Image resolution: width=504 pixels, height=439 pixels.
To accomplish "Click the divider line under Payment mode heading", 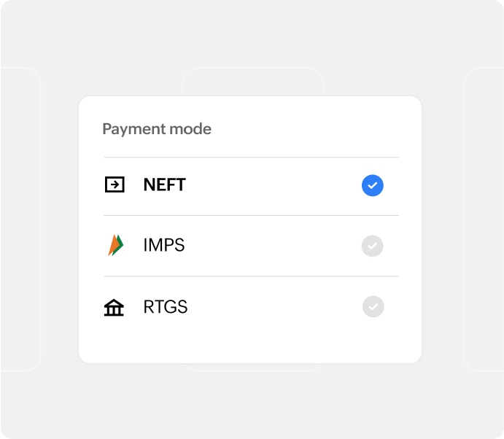I will click(251, 157).
